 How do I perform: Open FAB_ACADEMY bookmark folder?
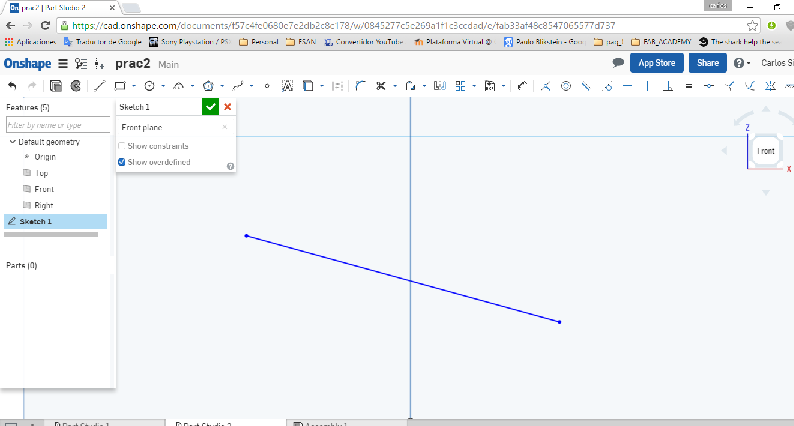click(661, 42)
